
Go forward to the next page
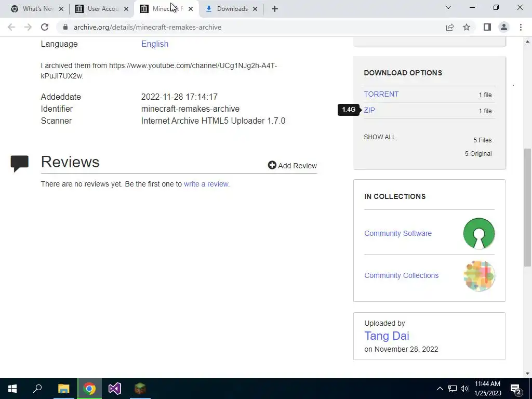(28, 27)
